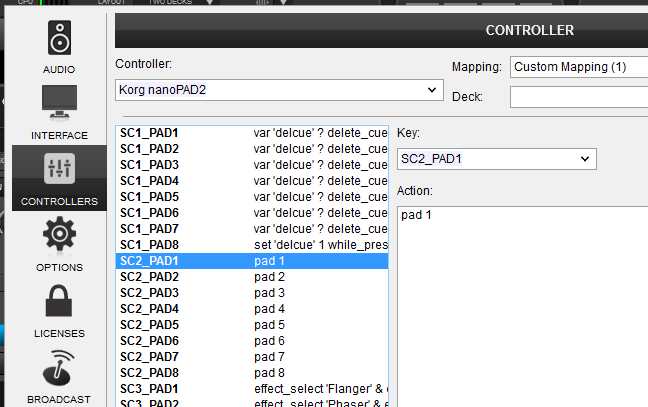The image size is (648, 407).
Task: Select the SC2_PAD6 pad 6 row
Action: click(x=252, y=341)
